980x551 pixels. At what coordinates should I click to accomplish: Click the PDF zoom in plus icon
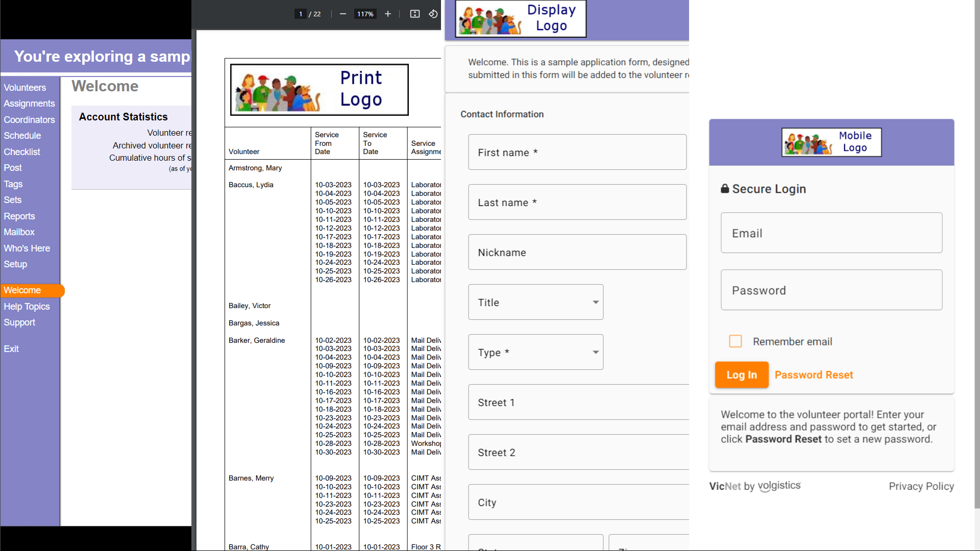pyautogui.click(x=388, y=14)
